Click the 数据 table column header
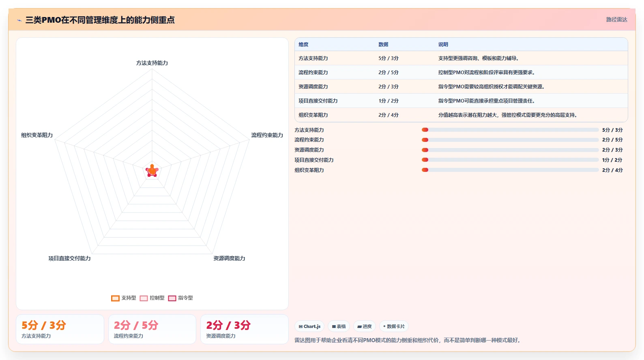The height and width of the screenshot is (360, 644). coord(383,45)
